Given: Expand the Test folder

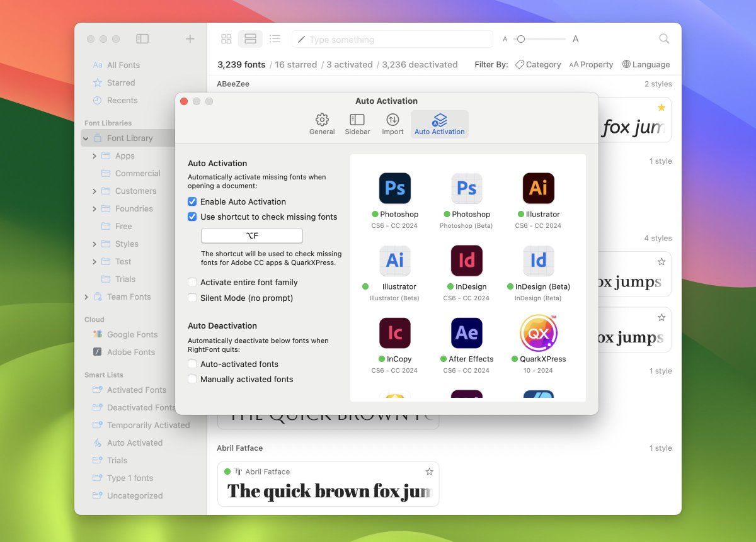Looking at the screenshot, I should tap(94, 261).
